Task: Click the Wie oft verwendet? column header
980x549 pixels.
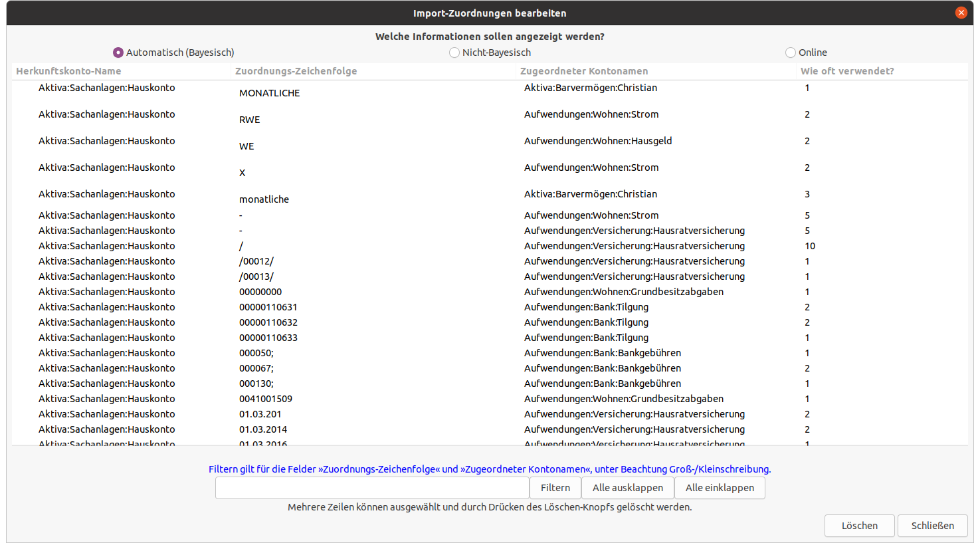Action: point(847,71)
